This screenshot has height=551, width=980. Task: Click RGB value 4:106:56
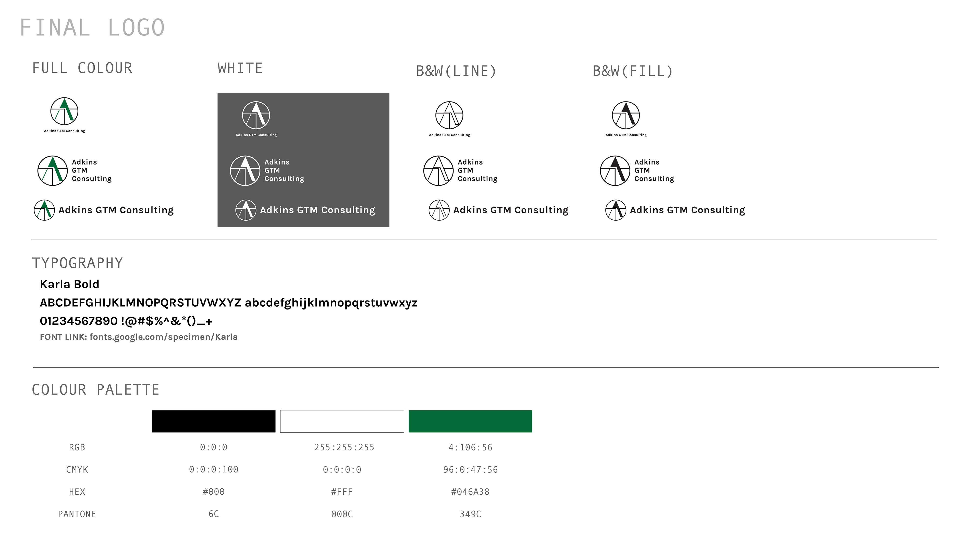(471, 448)
